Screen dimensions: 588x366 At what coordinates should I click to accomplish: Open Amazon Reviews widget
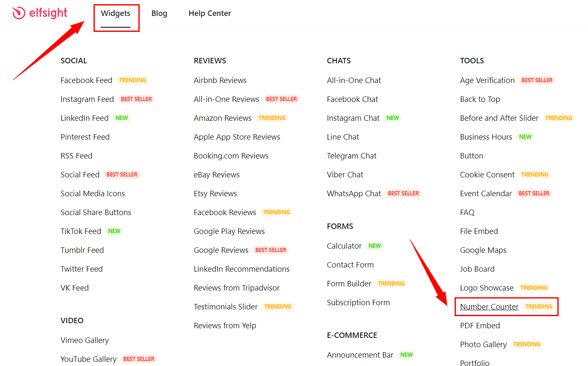[x=223, y=118]
